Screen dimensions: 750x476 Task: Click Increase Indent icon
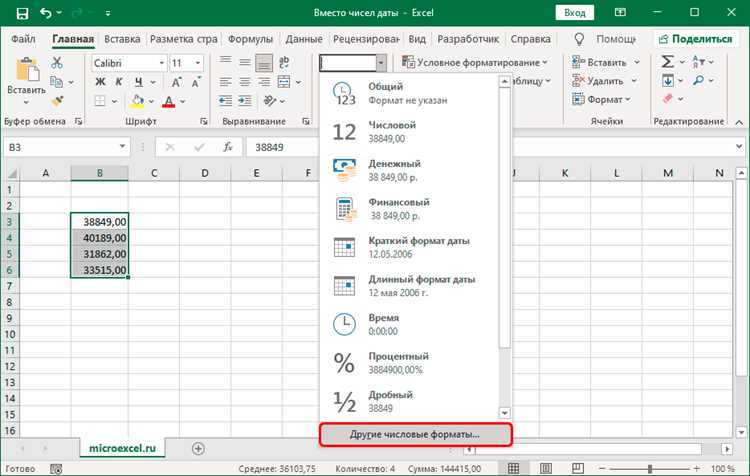(244, 101)
